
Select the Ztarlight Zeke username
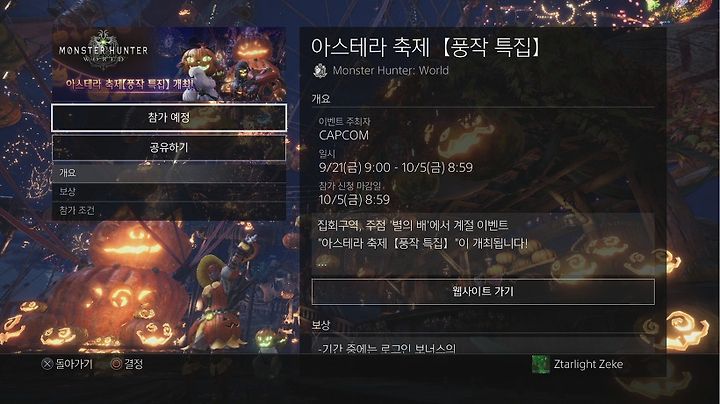[588, 365]
